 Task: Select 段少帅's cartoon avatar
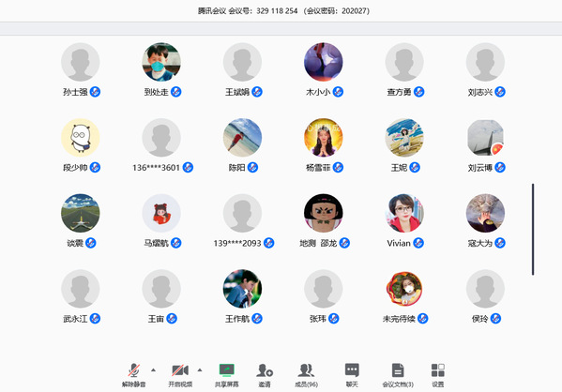click(81, 138)
